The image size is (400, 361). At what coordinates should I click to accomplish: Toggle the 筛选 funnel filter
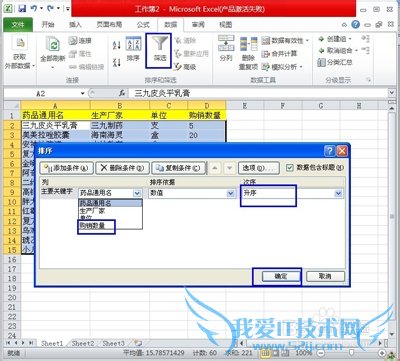tap(159, 50)
